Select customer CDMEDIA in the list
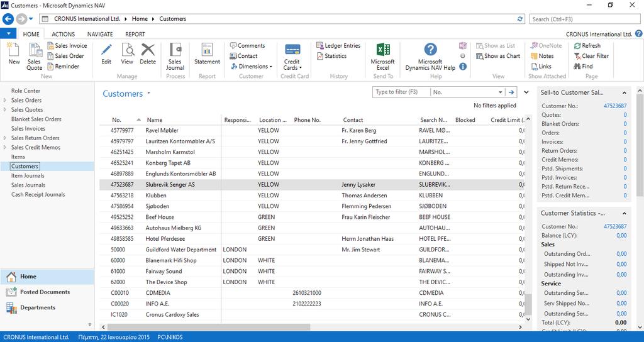The height and width of the screenshot is (342, 644). pos(312,293)
